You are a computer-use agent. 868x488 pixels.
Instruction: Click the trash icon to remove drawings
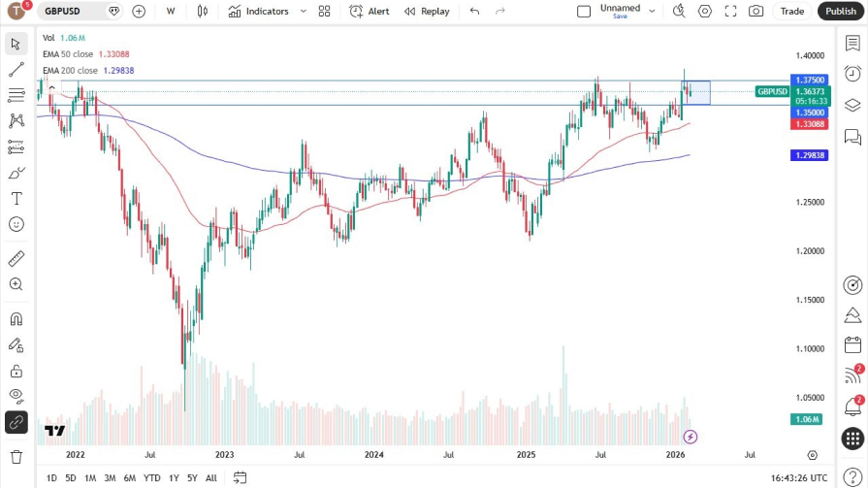[x=16, y=456]
